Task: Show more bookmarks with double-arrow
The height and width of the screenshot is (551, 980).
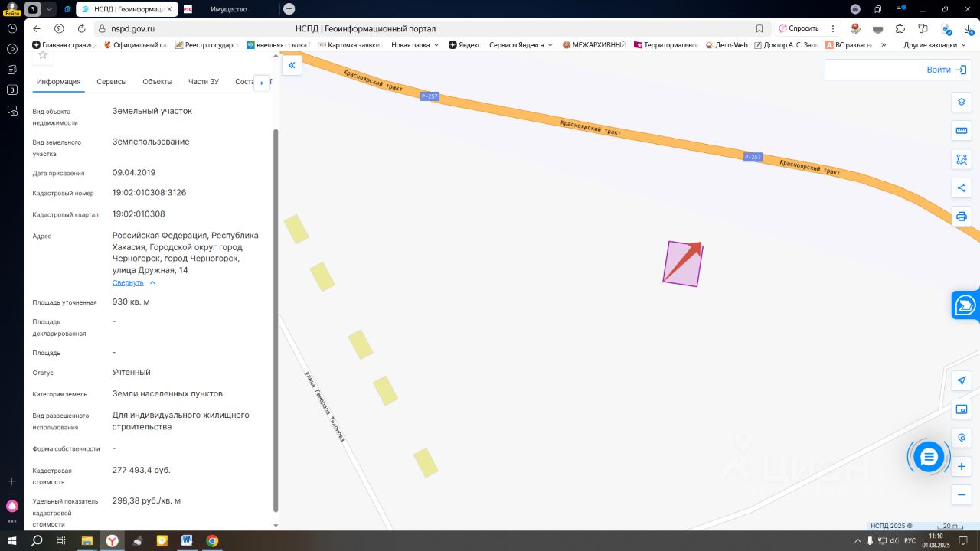Action: pyautogui.click(x=884, y=45)
